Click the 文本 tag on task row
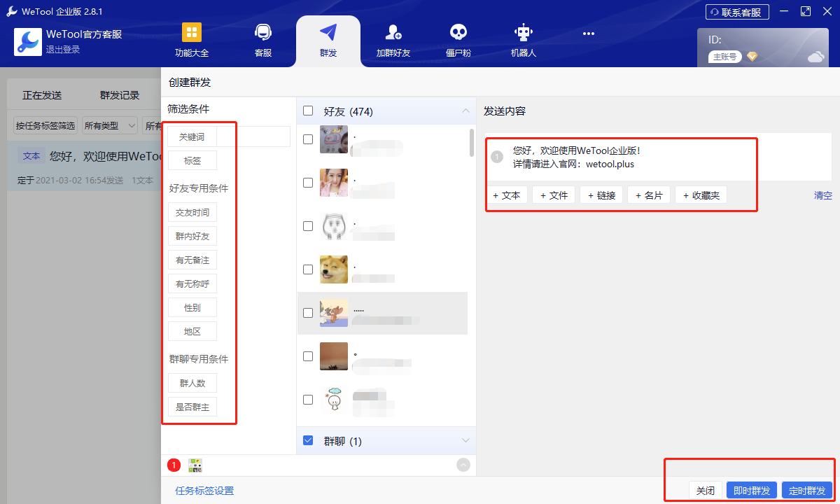 [x=31, y=156]
